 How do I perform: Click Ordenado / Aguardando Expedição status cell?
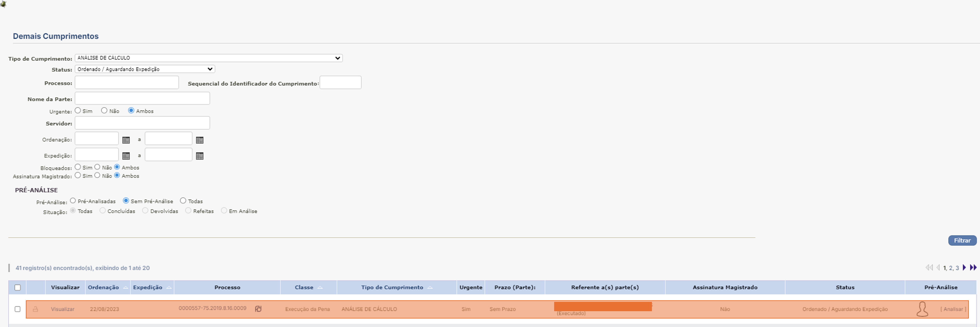845,309
